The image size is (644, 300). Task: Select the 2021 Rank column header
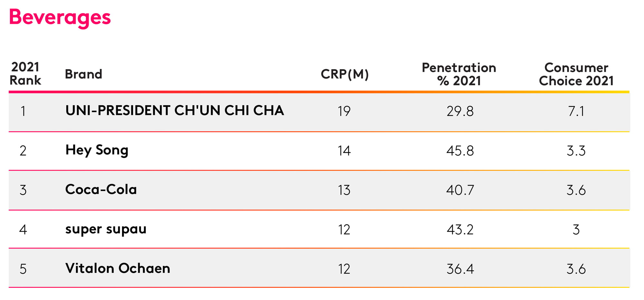coord(25,74)
